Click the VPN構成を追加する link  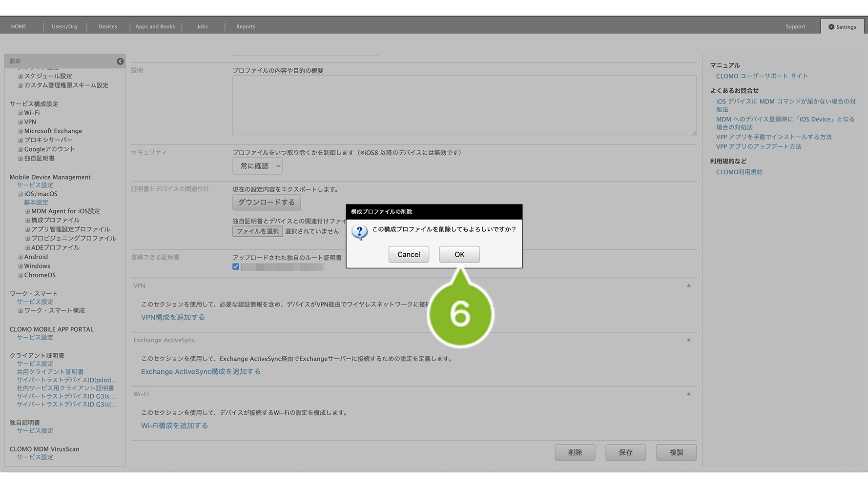pos(173,317)
